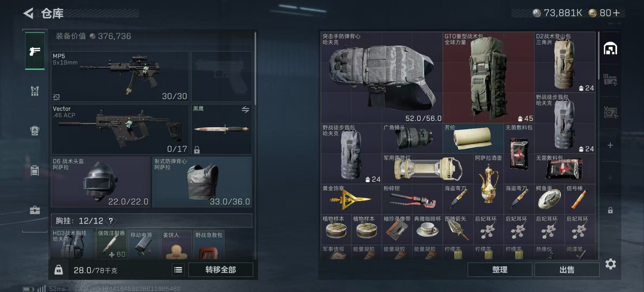
Task: Click the 转移全部 button
Action: coord(221,270)
